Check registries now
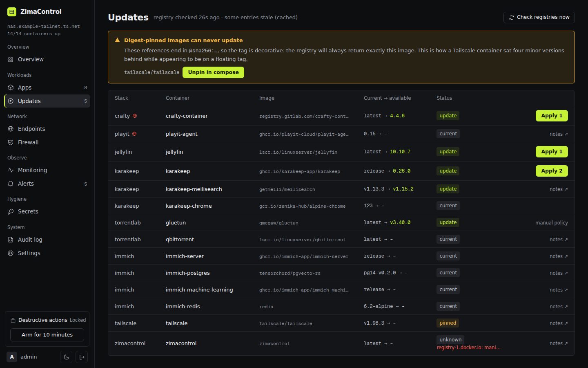The height and width of the screenshot is (368, 588). click(539, 17)
